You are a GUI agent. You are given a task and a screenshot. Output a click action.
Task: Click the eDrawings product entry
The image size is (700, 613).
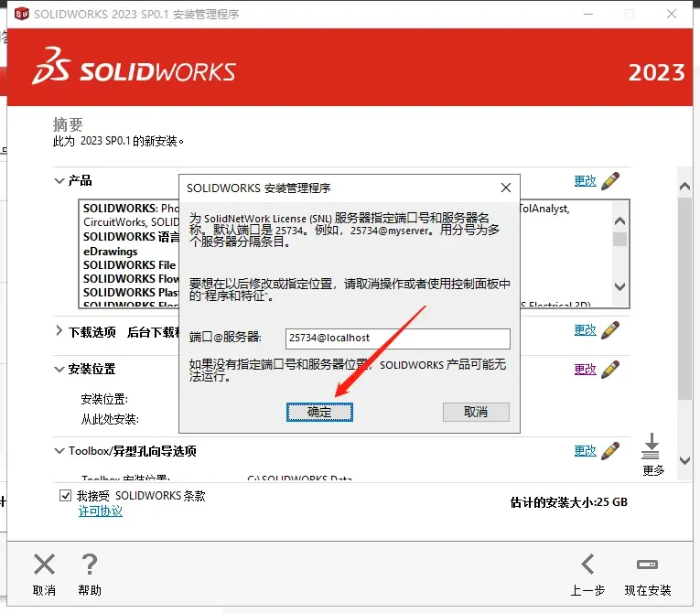point(111,252)
